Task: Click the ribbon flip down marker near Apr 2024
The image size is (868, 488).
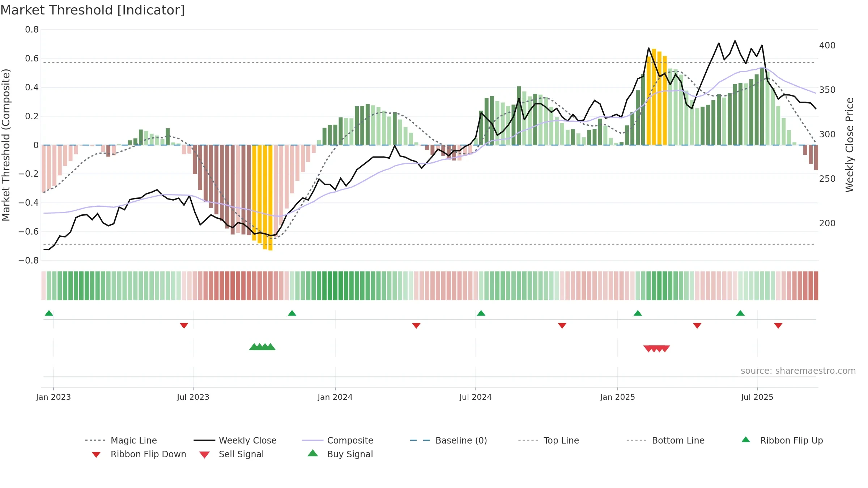Action: (x=416, y=326)
